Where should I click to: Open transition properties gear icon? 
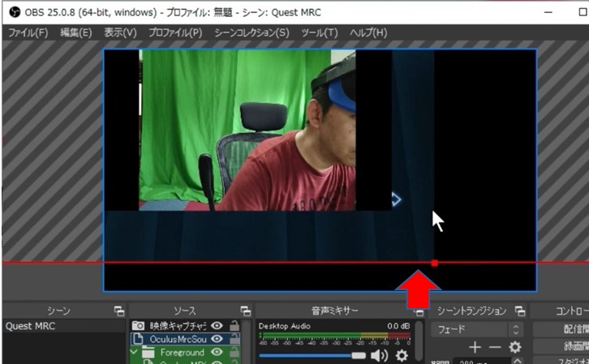[514, 347]
